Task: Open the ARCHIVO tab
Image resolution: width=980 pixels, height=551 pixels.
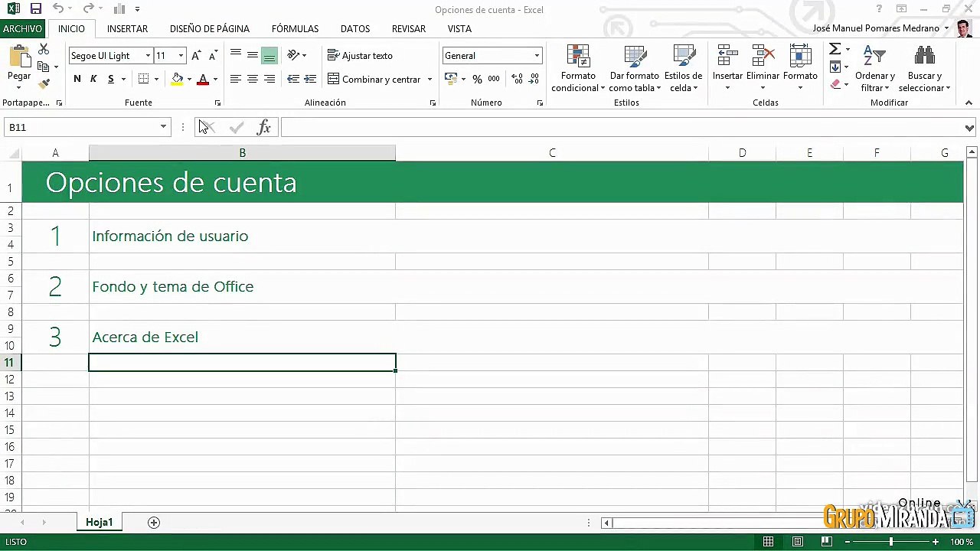Action: [x=22, y=28]
